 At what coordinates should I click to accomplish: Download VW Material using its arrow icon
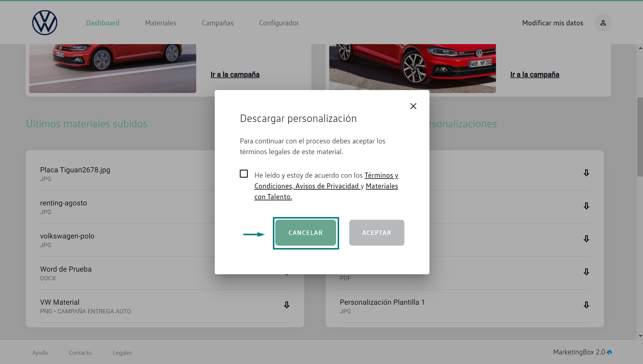coord(287,305)
